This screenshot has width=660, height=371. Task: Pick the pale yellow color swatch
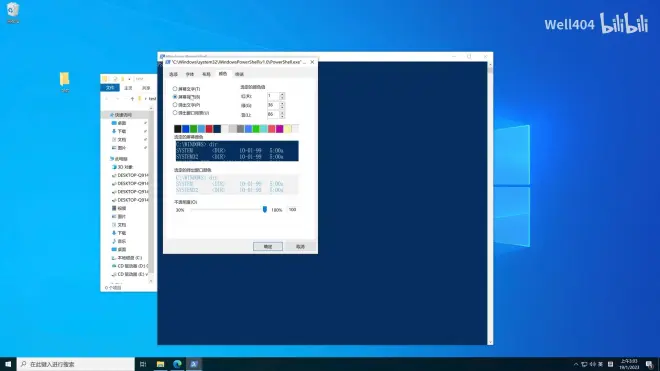tap(287, 129)
